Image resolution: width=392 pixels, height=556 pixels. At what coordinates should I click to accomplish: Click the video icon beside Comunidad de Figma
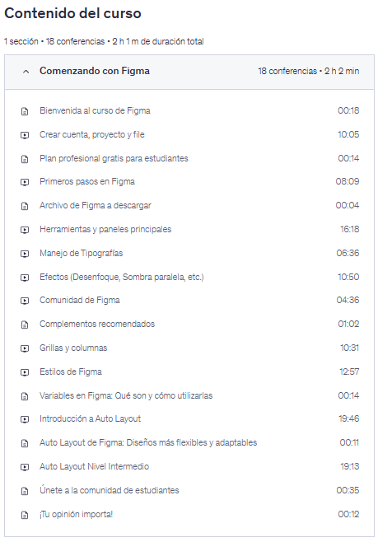[25, 301]
